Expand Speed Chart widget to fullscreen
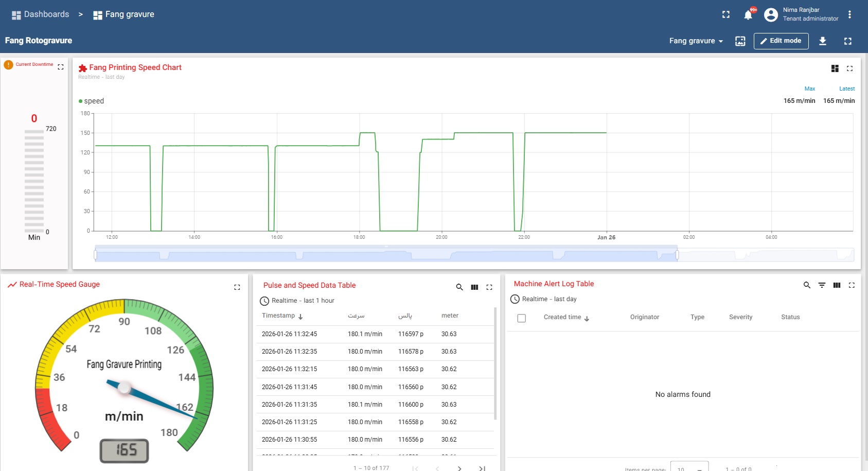This screenshot has height=471, width=868. tap(849, 68)
